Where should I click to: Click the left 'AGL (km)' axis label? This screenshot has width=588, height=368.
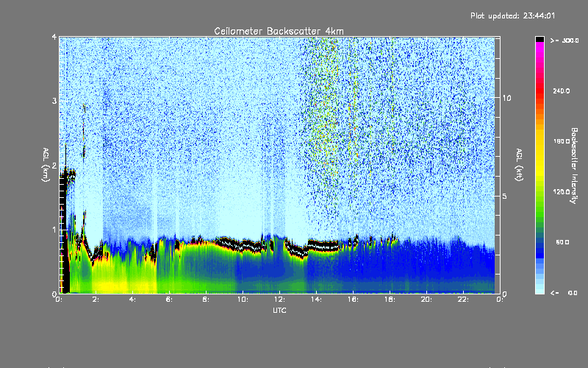pyautogui.click(x=46, y=165)
